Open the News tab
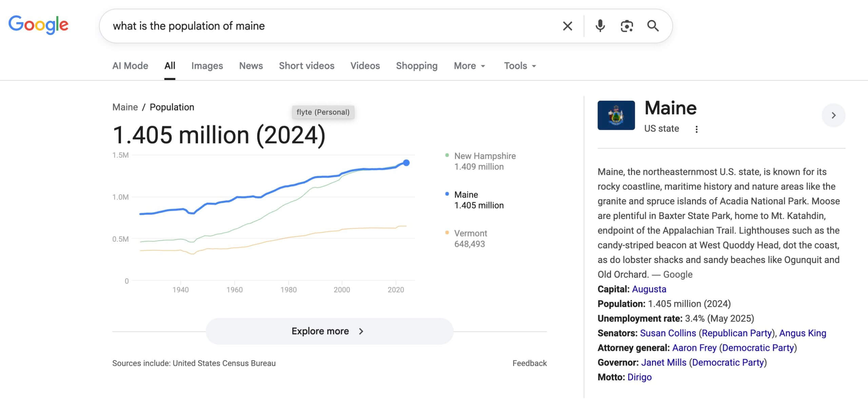This screenshot has height=400, width=868. click(251, 66)
